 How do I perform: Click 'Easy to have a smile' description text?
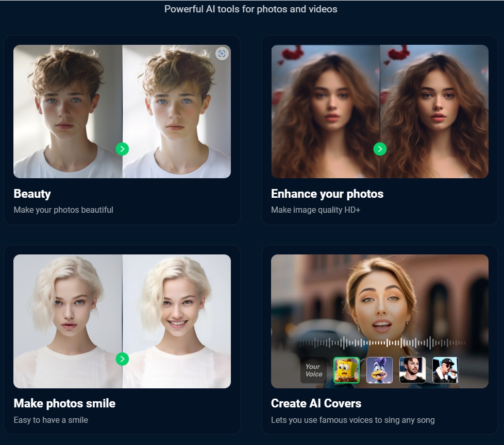(x=51, y=420)
